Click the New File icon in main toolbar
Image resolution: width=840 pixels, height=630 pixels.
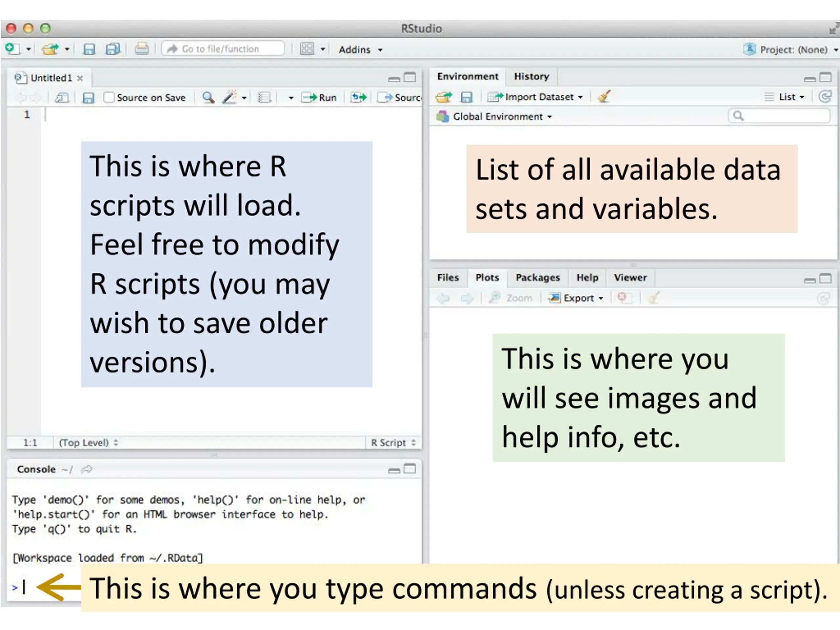[x=12, y=49]
